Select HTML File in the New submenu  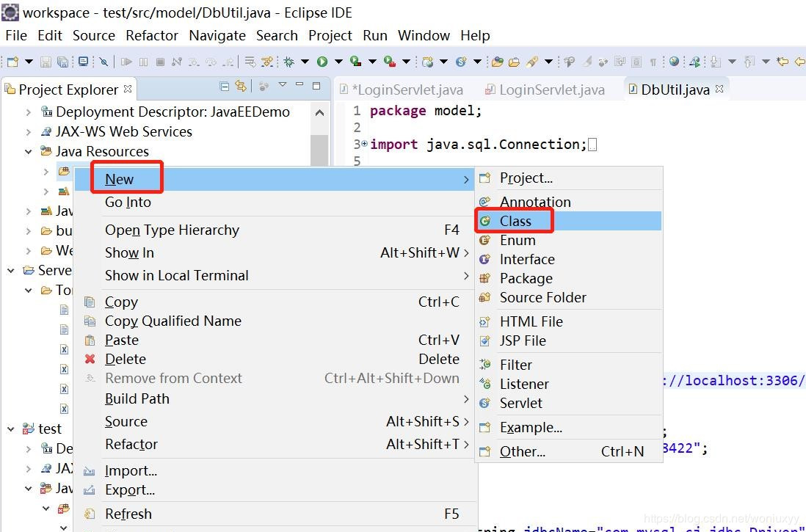[569, 321]
